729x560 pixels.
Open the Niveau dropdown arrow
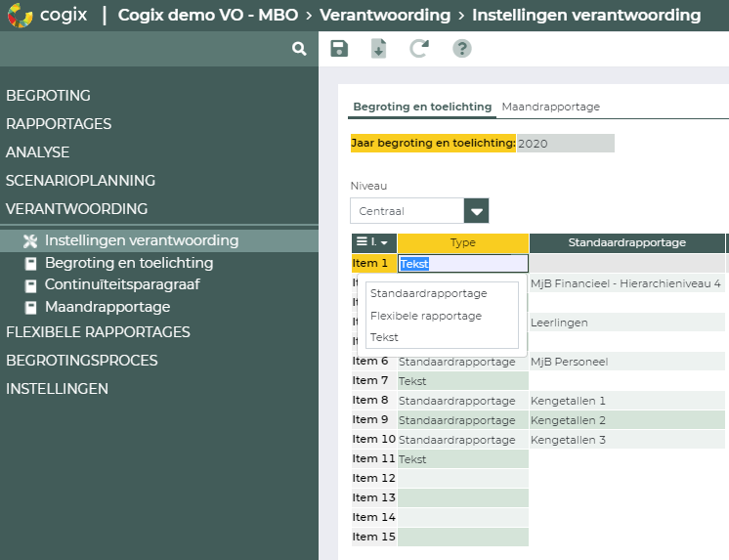tap(476, 211)
